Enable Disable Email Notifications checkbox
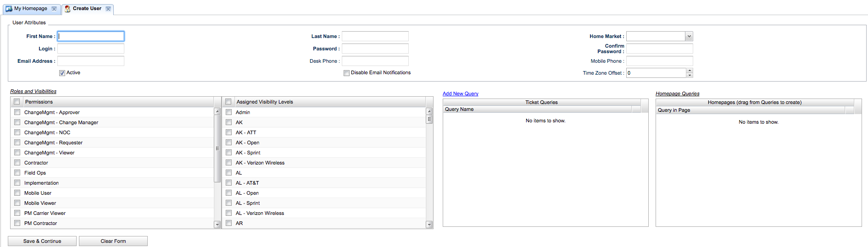Viewport: 868px width, 247px height. pyautogui.click(x=346, y=73)
